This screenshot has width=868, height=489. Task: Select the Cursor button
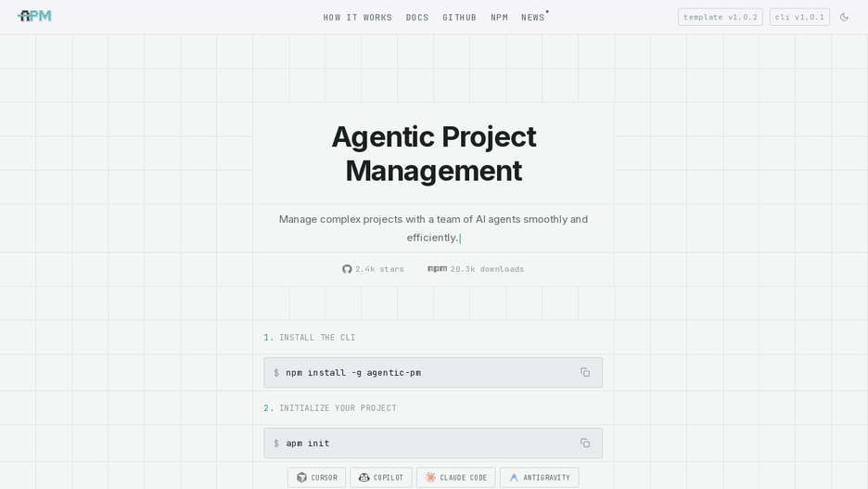click(x=316, y=477)
